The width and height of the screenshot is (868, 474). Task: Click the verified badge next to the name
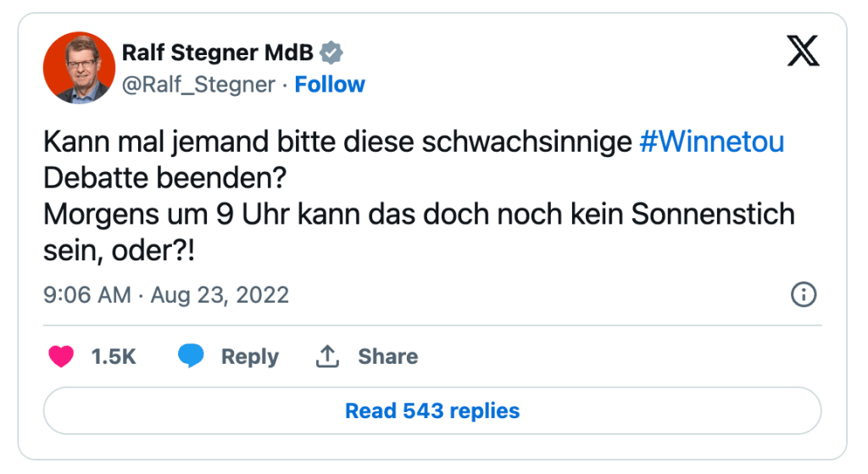click(331, 53)
